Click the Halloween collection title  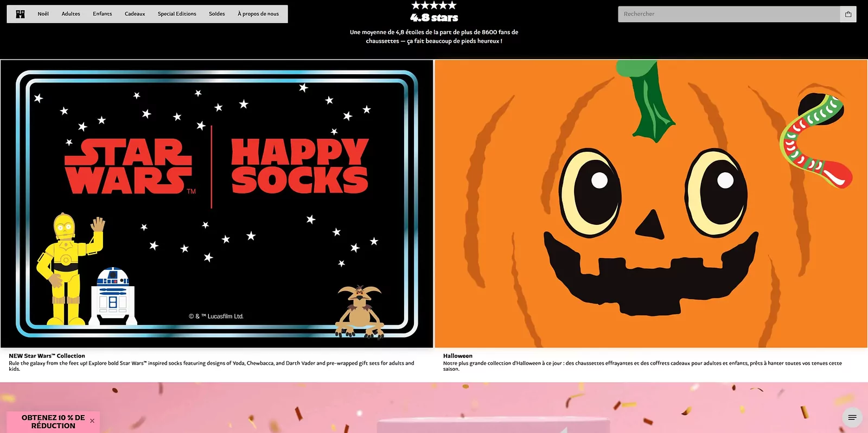[x=458, y=356]
